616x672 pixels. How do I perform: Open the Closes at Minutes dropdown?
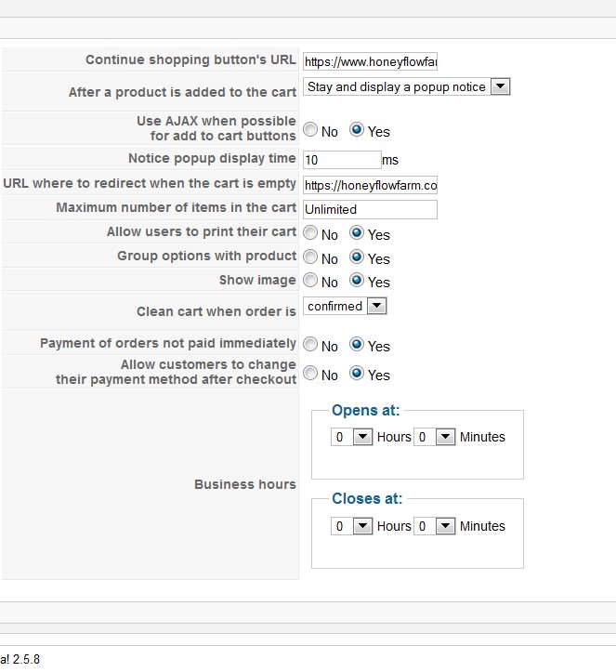point(435,526)
